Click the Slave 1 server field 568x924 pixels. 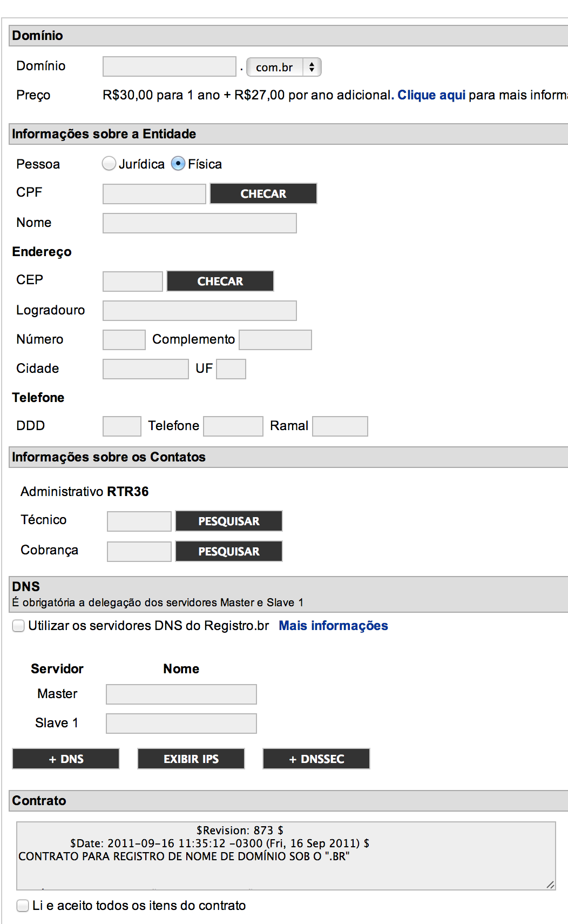pos(181,724)
